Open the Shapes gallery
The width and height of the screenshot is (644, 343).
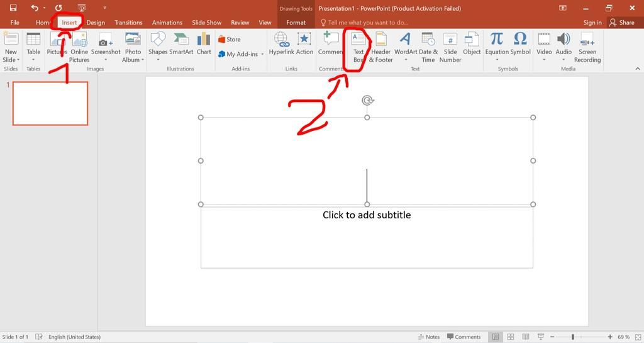[158, 47]
